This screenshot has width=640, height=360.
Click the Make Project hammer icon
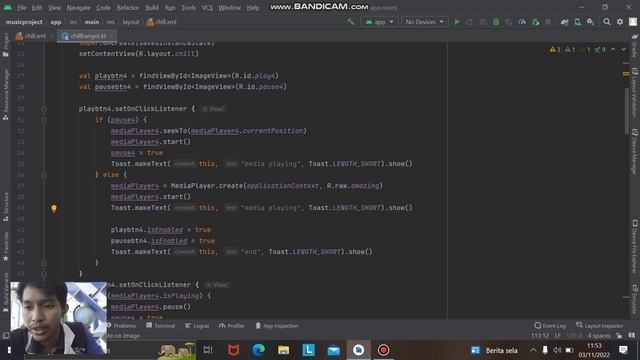click(351, 22)
